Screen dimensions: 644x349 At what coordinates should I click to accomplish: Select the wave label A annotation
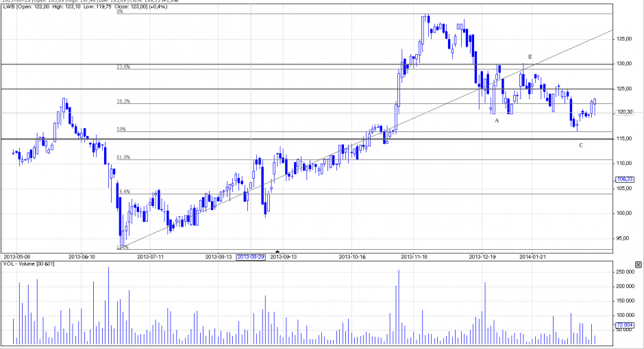[497, 120]
